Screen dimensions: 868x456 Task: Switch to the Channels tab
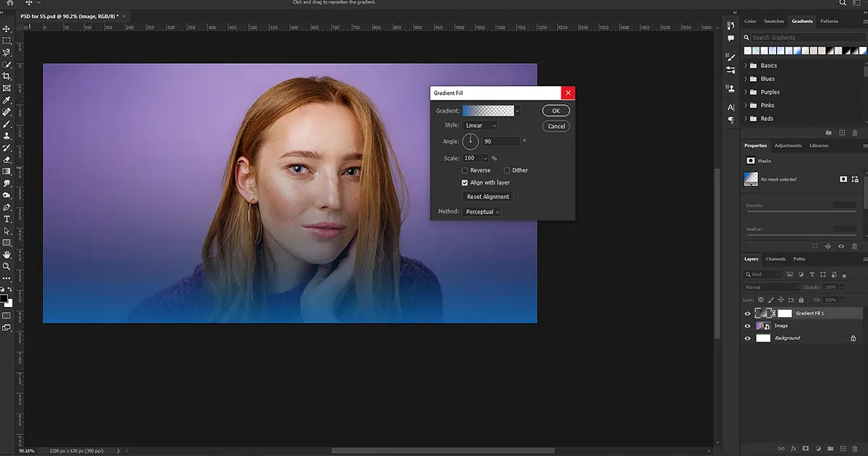coord(775,258)
